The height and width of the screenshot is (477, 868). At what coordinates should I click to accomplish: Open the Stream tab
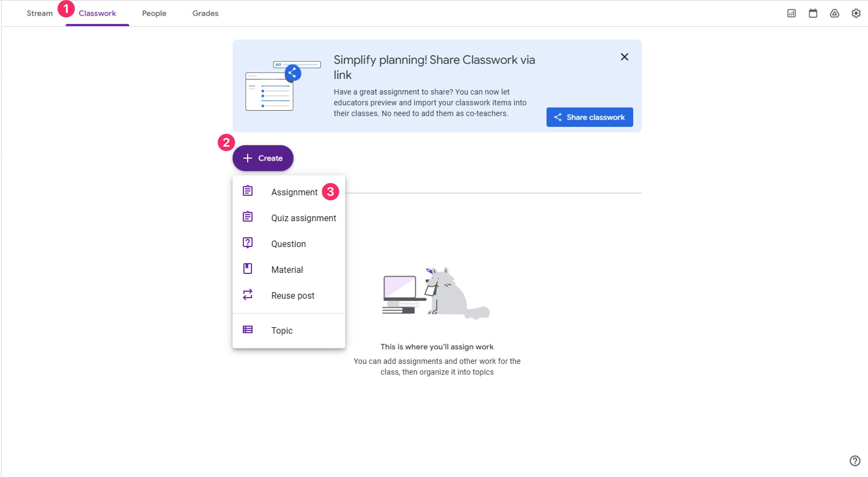(x=40, y=13)
